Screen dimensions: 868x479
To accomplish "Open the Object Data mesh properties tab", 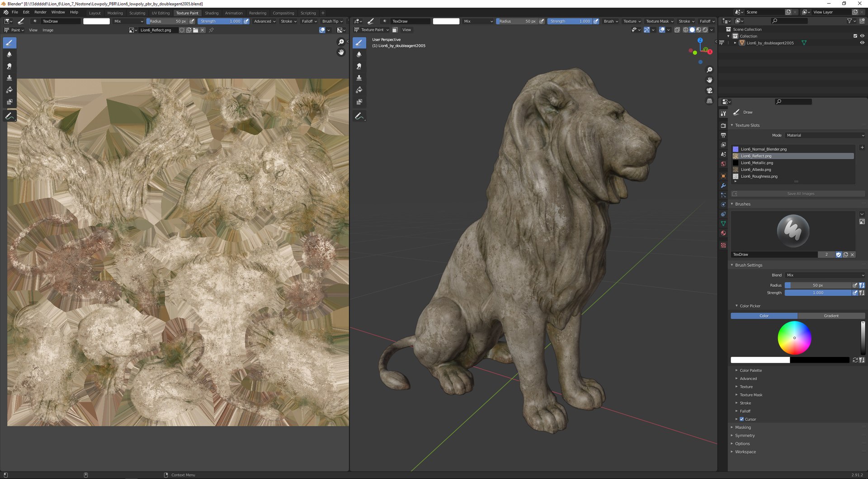I will [723, 223].
